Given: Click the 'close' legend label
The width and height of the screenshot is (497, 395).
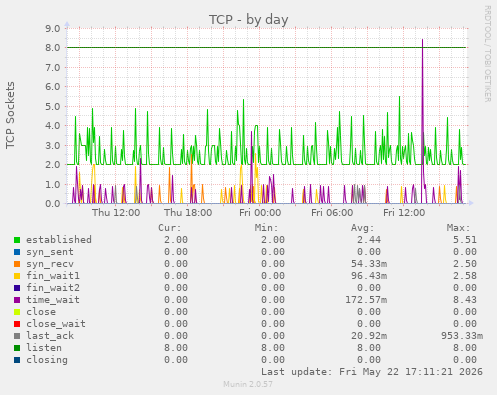Looking at the screenshot, I should (x=41, y=312).
